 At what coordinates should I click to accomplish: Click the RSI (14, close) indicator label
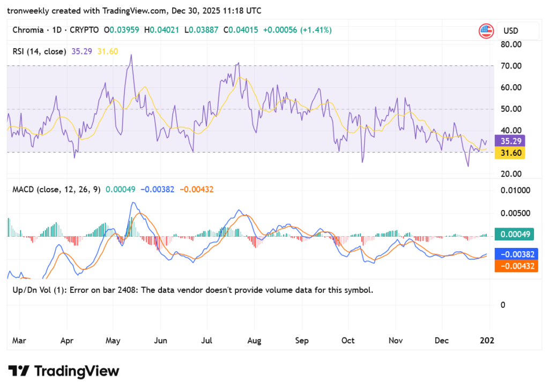click(40, 51)
